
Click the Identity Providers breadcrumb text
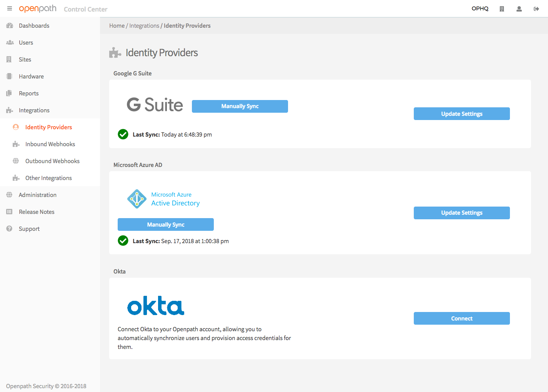(x=187, y=26)
